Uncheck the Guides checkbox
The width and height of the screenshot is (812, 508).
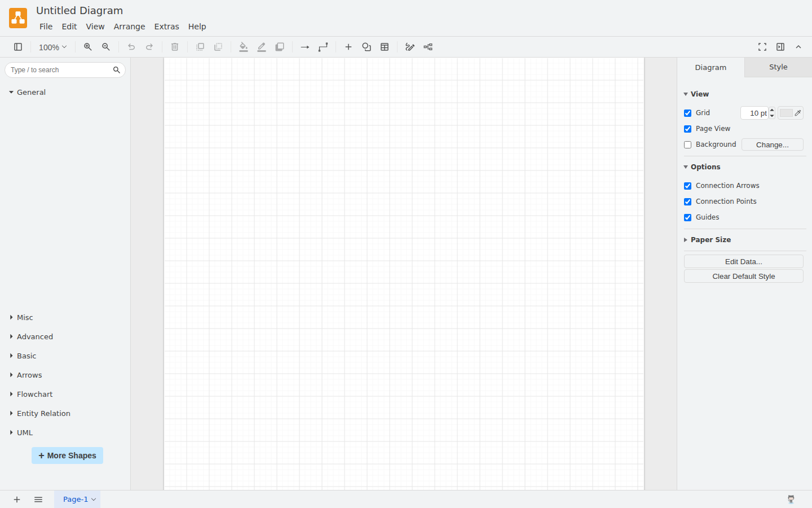687,217
